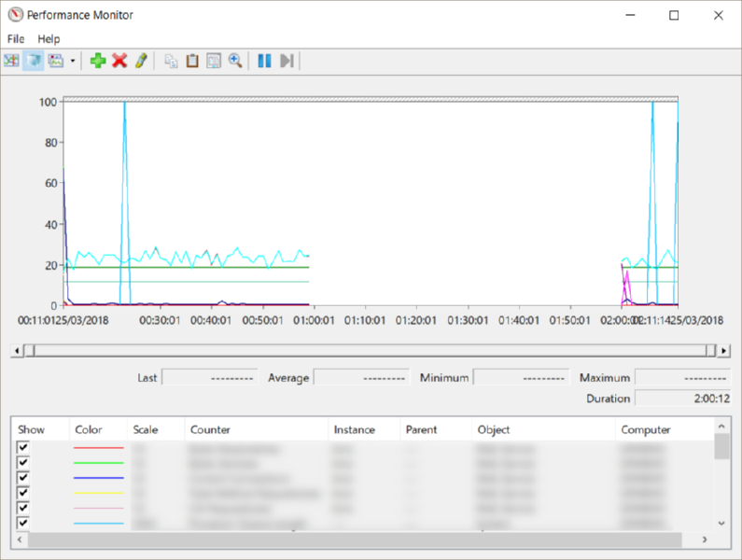The width and height of the screenshot is (742, 560).
Task: Maximize the Performance Monitor window
Action: (x=674, y=15)
